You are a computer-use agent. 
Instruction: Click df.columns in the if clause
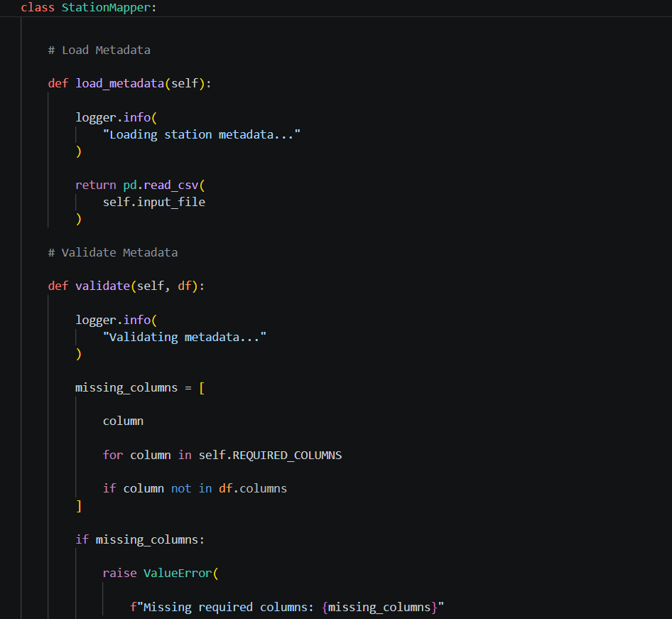pos(253,489)
